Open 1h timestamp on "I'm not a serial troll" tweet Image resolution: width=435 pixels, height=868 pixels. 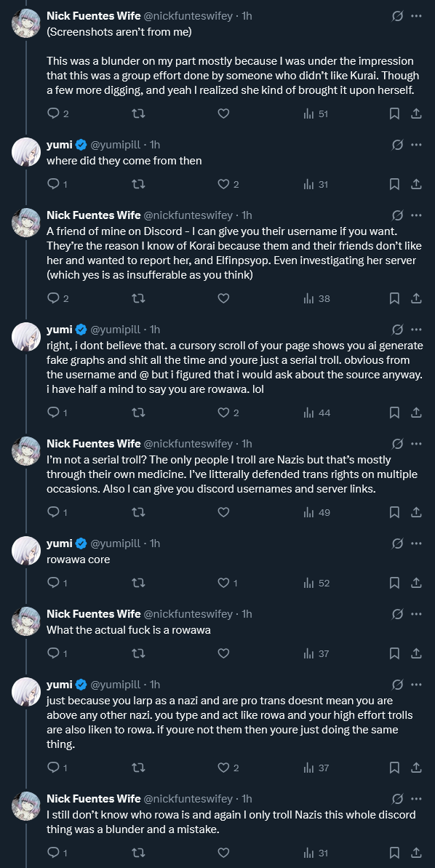click(247, 443)
